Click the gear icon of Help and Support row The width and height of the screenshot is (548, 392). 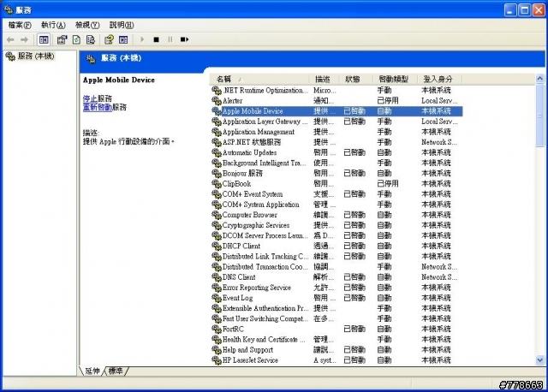tap(217, 350)
